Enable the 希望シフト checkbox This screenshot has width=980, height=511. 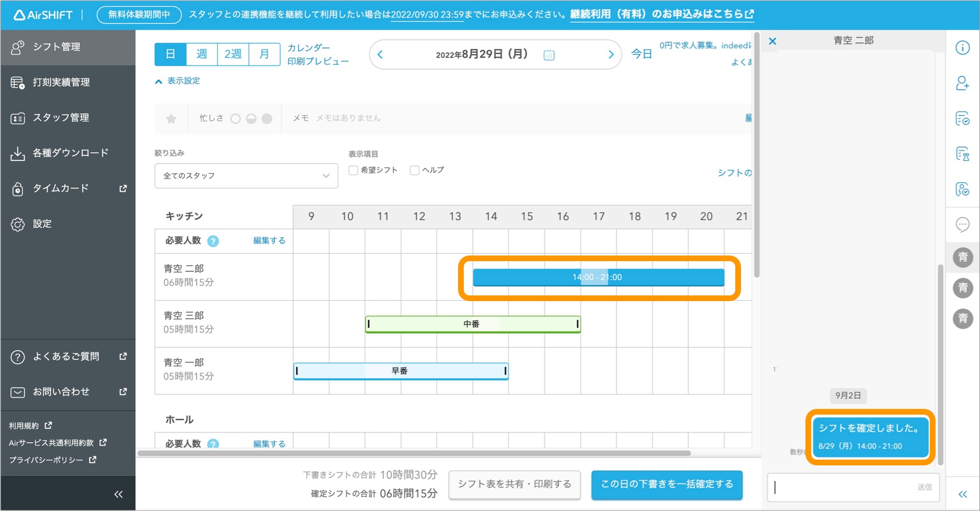pyautogui.click(x=354, y=171)
